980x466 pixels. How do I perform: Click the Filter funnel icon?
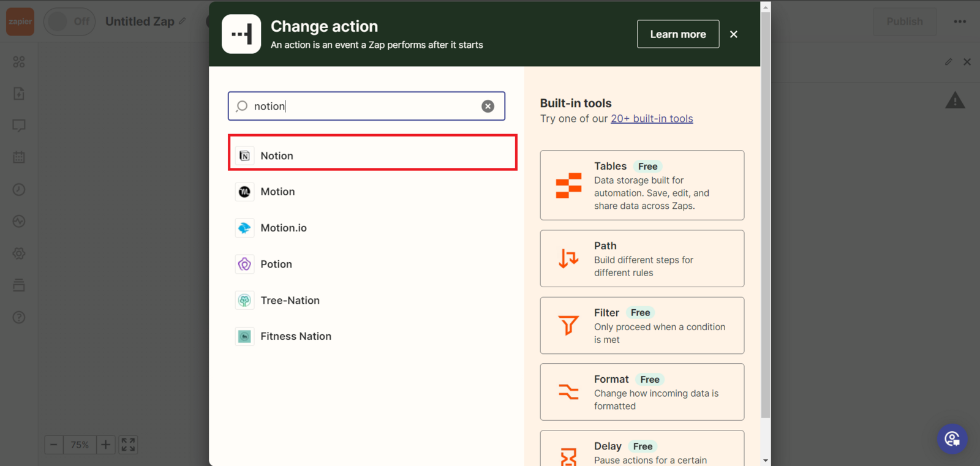[568, 325]
